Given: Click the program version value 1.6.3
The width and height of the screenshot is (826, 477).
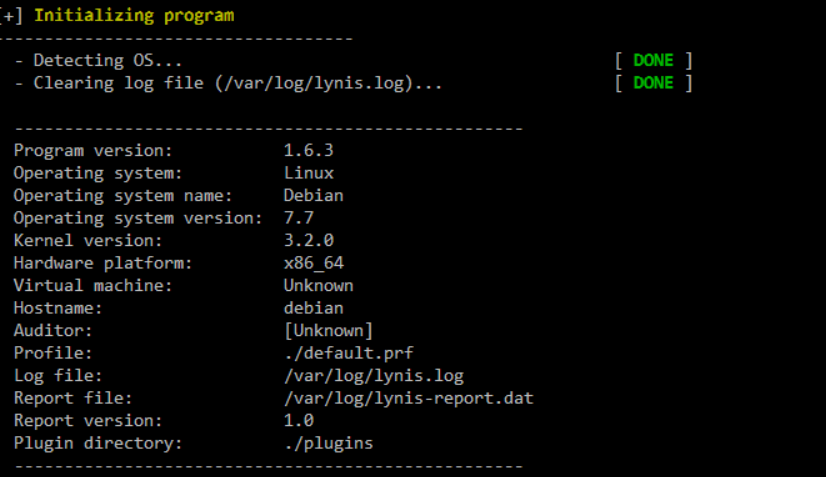Looking at the screenshot, I should tap(308, 151).
